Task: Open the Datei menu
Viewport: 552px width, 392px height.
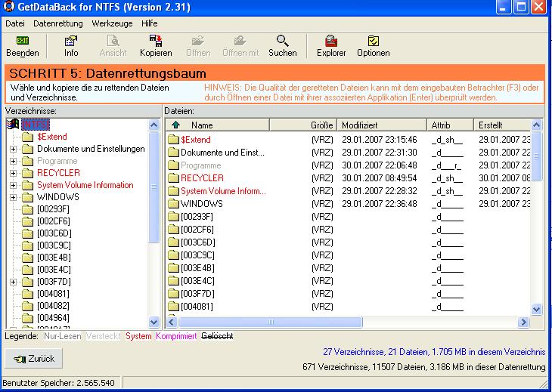Action: click(15, 23)
